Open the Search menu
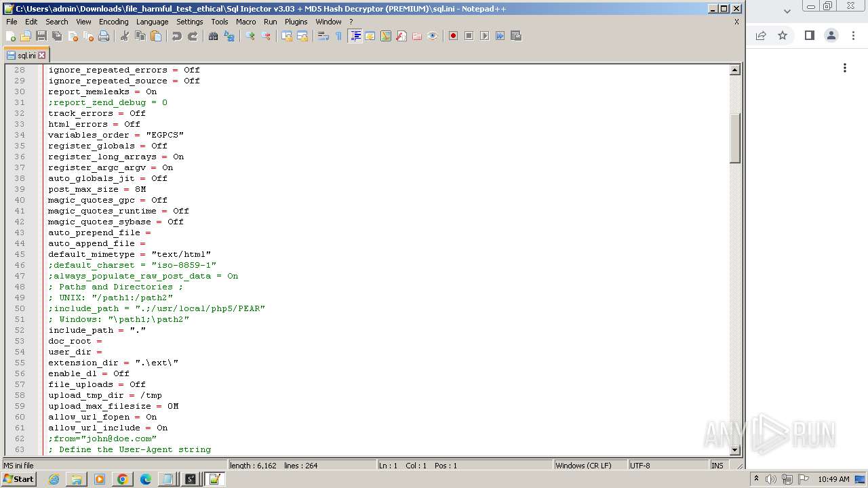This screenshot has height=488, width=868. [56, 22]
